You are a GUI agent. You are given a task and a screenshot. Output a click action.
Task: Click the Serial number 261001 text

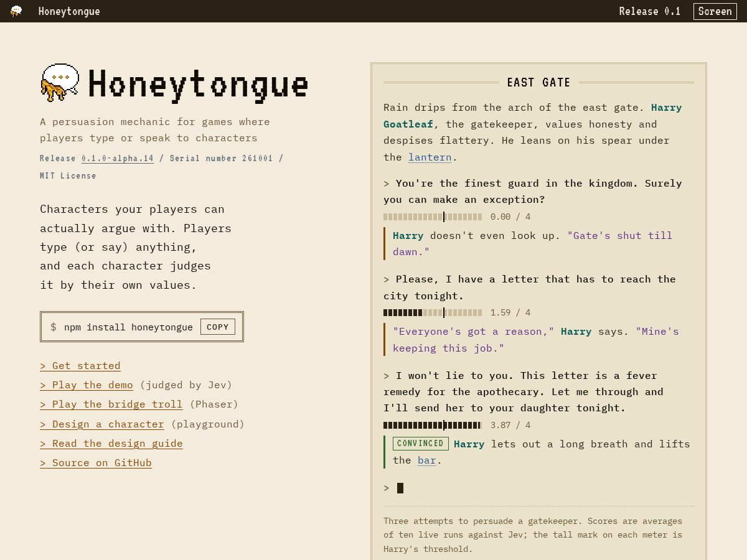[x=221, y=158]
